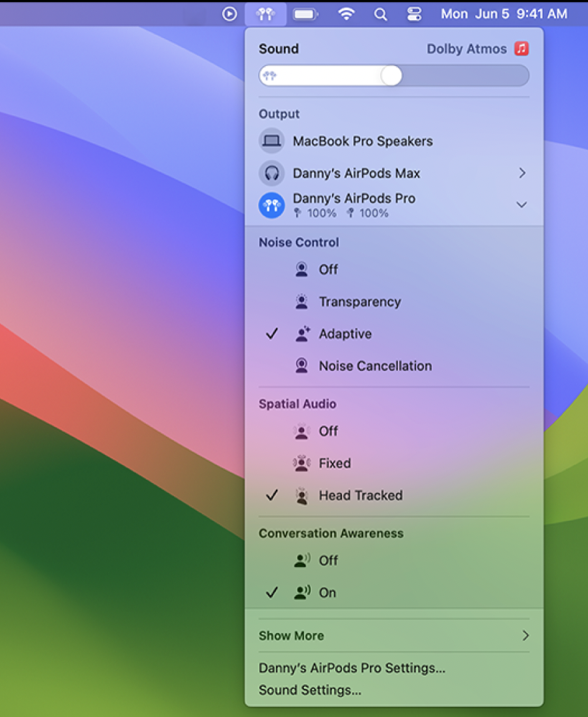Open Show More submenu
Image resolution: width=588 pixels, height=717 pixels.
(x=394, y=636)
